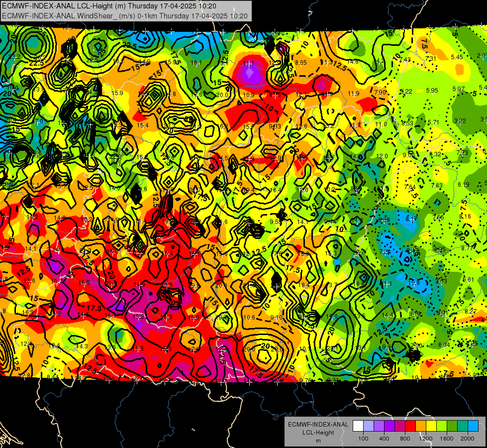Click the 5.97 wind shear value
The height and width of the screenshot is (448, 487).
pyautogui.click(x=459, y=89)
